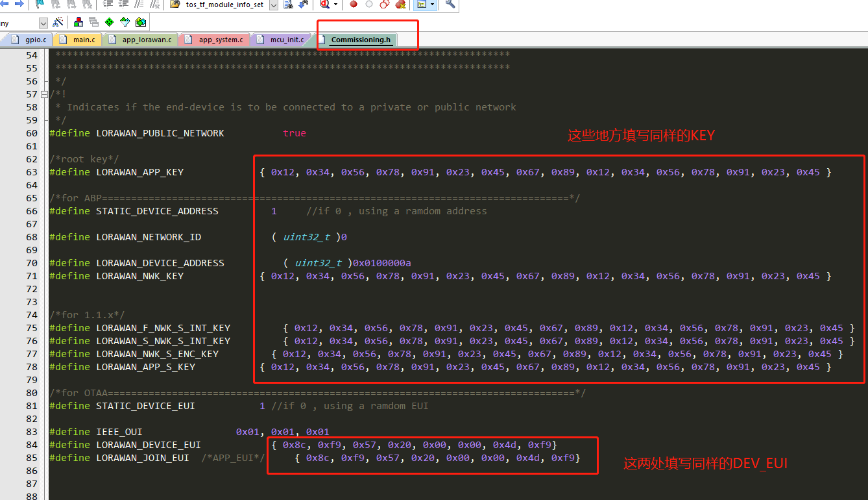Toggle bookmark with the first flag icon
This screenshot has height=500, width=868.
point(40,4)
